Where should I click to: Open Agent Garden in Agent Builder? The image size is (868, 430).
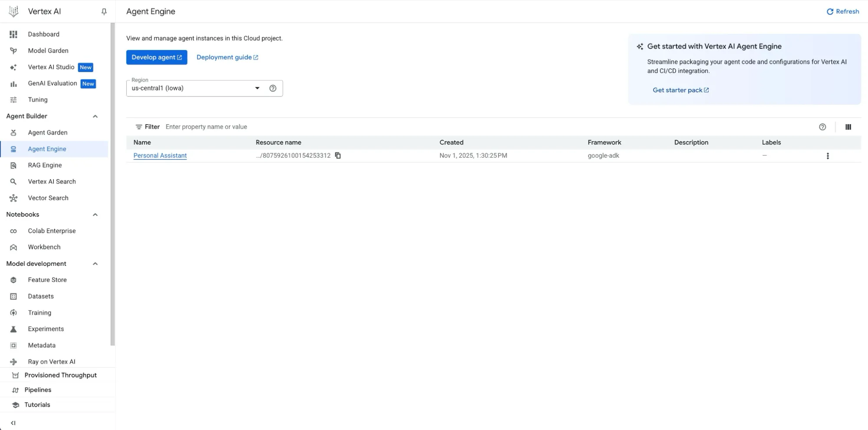(47, 132)
